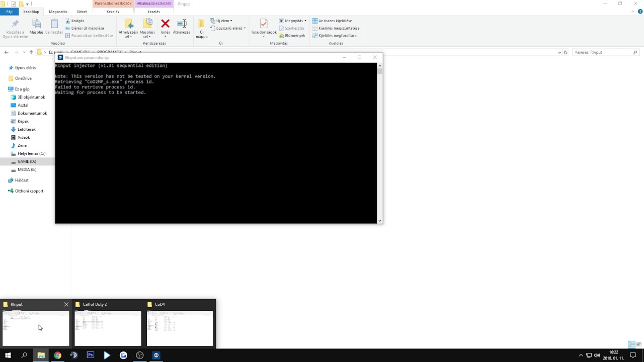Click the address bar refresh icon
This screenshot has width=644, height=362.
(x=566, y=52)
